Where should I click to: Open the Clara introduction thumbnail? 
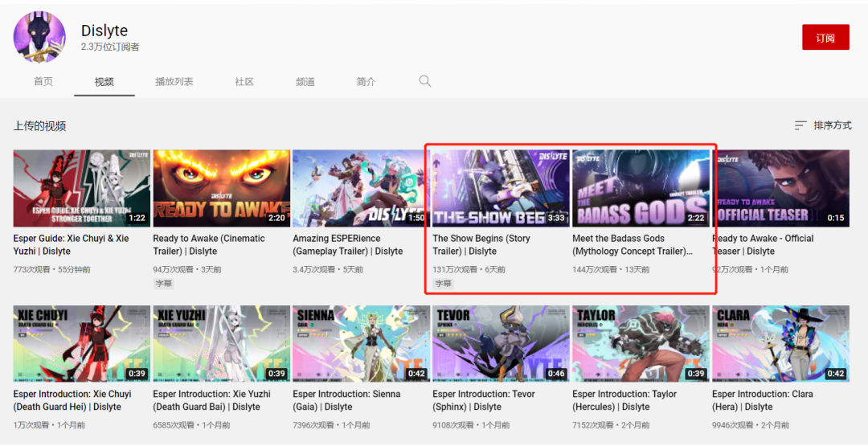point(780,344)
